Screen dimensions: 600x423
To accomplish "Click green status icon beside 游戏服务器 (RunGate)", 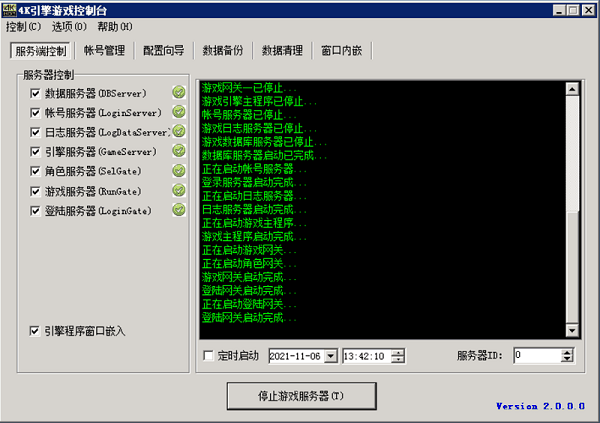I will click(x=179, y=191).
